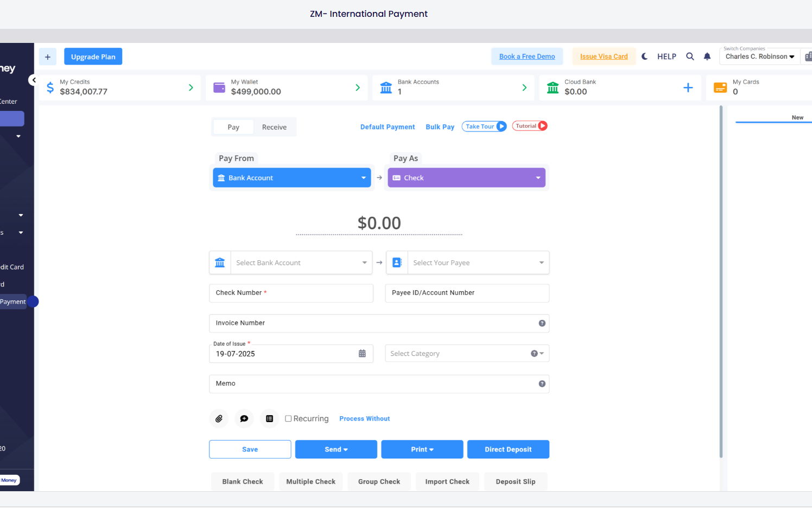Collapse the sidebar using arrow button

tap(34, 80)
